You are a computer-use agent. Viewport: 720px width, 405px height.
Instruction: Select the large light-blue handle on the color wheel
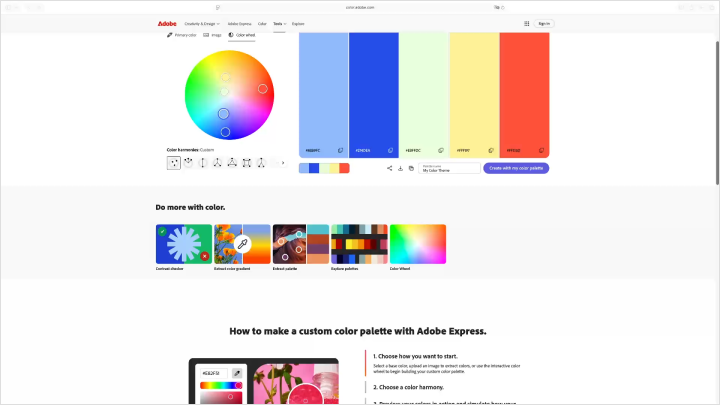(223, 113)
